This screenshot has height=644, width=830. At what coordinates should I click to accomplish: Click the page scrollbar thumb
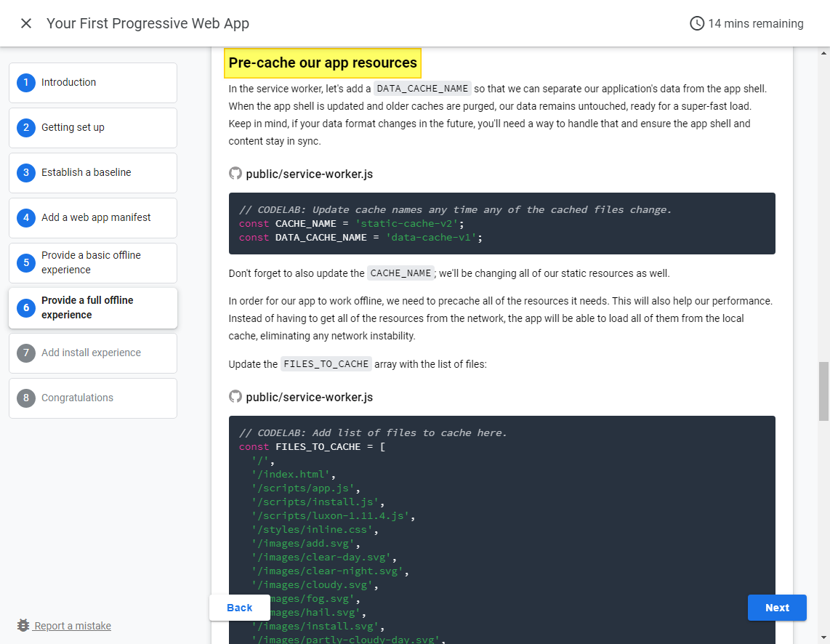(823, 391)
